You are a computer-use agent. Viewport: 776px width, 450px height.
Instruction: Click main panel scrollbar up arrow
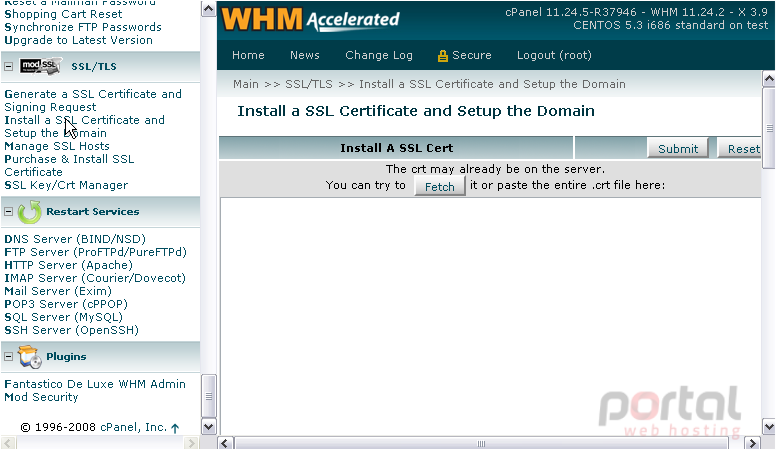[x=769, y=79]
